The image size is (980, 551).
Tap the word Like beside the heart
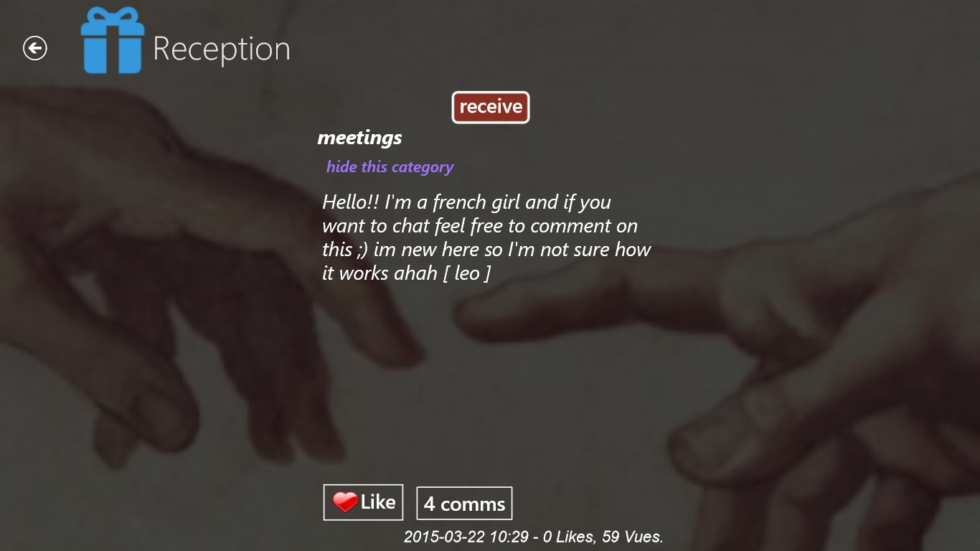click(x=378, y=501)
